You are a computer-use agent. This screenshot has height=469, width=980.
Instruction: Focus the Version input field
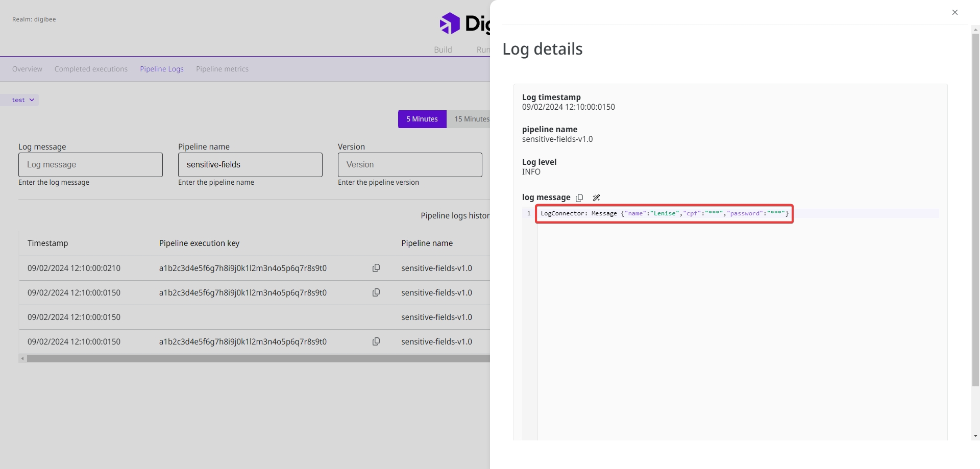[409, 165]
